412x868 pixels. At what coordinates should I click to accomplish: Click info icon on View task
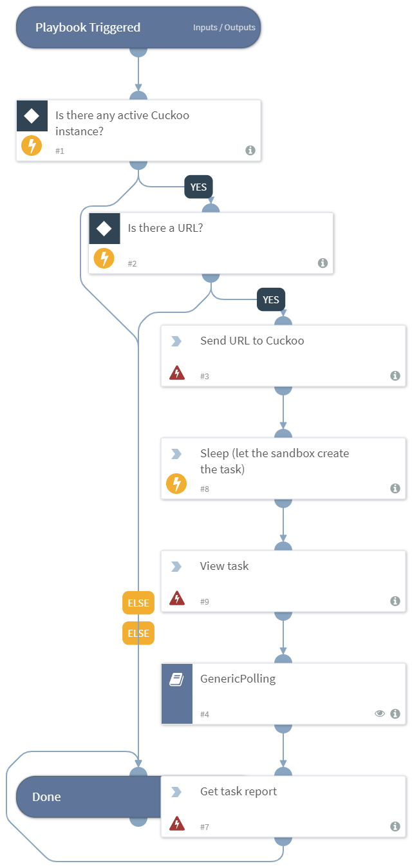point(395,601)
